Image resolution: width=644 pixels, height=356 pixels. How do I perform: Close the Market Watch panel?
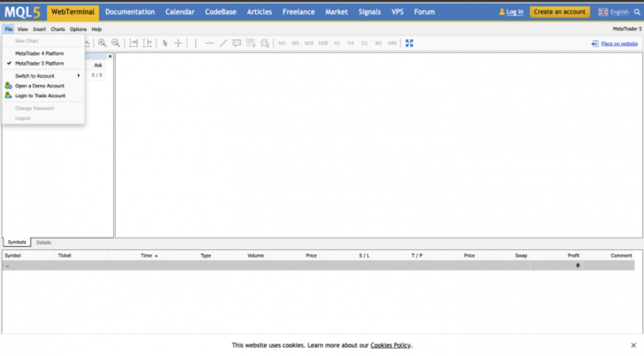click(x=110, y=56)
